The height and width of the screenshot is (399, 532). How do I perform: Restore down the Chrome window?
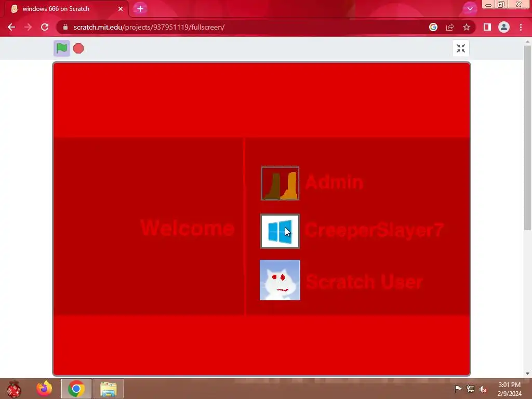(x=501, y=4)
